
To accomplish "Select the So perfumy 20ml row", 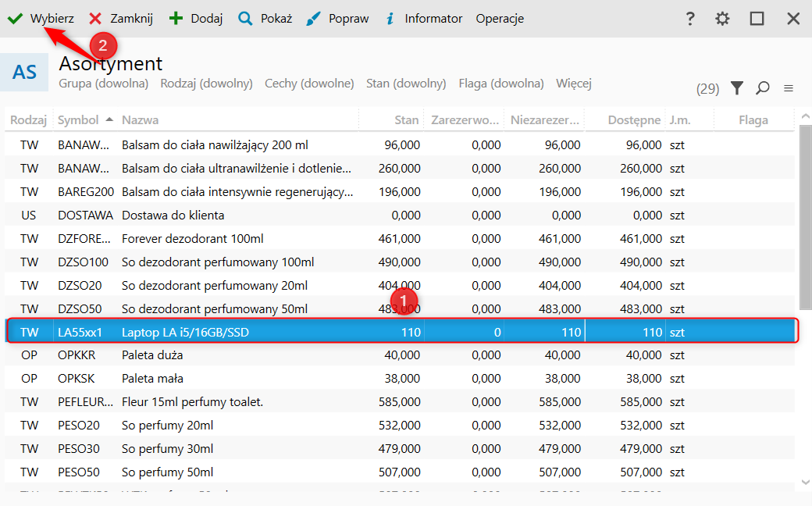I will 400,426.
